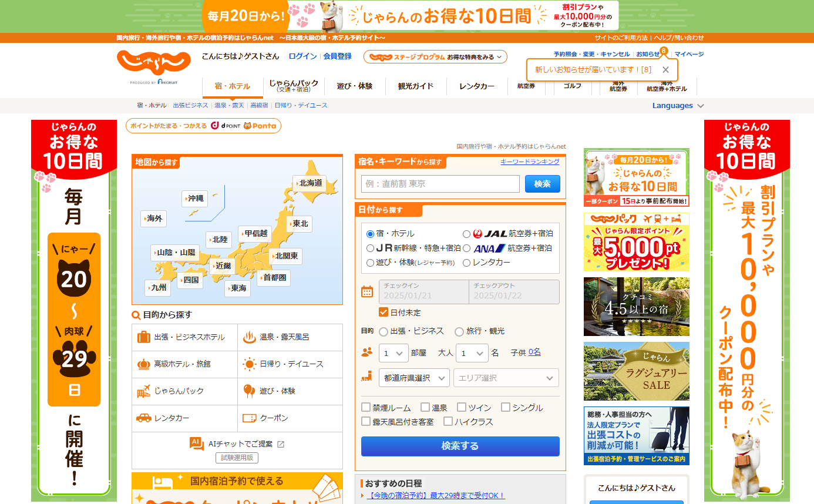Select 首都圏 region on map
Viewport: 814px width, 504px height.
coord(273,277)
